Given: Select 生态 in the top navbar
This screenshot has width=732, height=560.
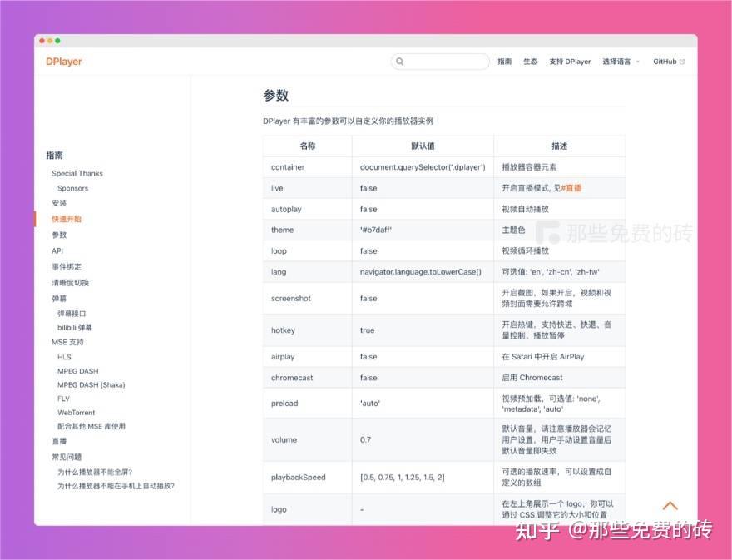Looking at the screenshot, I should click(531, 62).
